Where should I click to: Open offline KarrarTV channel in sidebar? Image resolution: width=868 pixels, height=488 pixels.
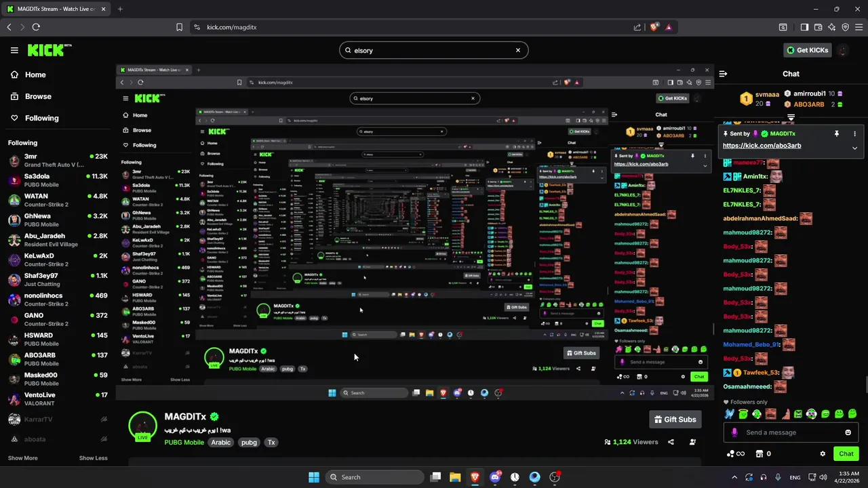pos(58,420)
